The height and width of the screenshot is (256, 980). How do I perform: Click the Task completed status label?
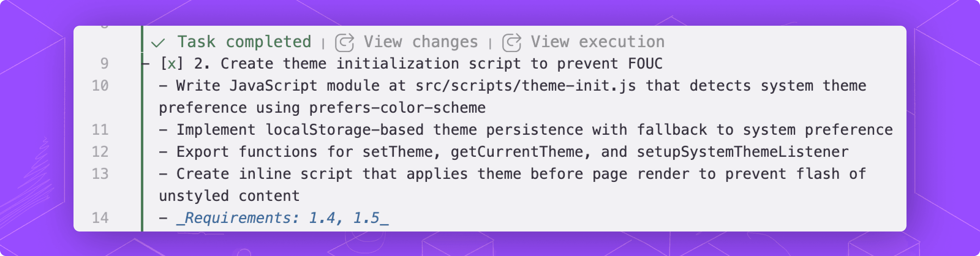coord(244,41)
